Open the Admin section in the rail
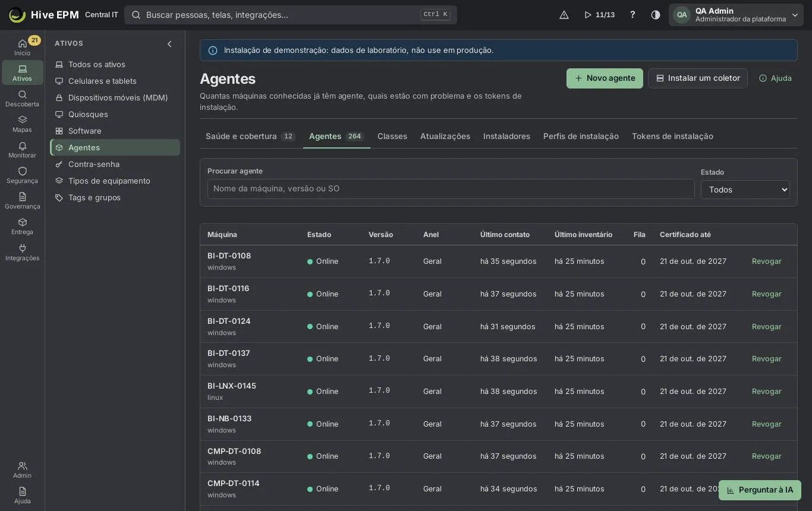Viewport: 812px width, 511px height. (x=22, y=470)
